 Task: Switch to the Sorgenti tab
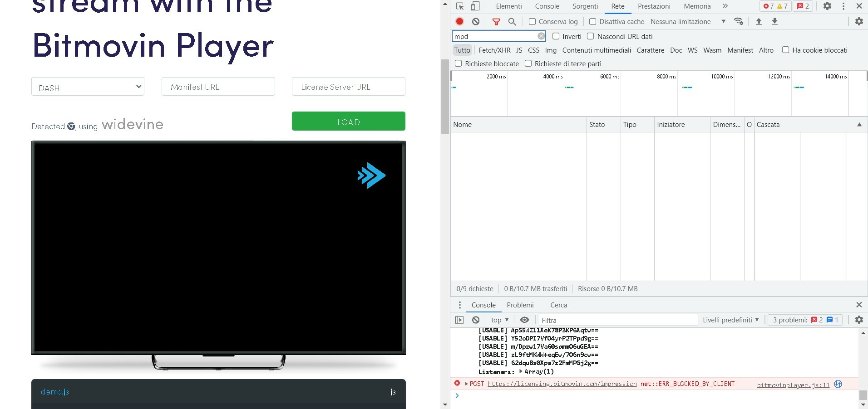[585, 6]
